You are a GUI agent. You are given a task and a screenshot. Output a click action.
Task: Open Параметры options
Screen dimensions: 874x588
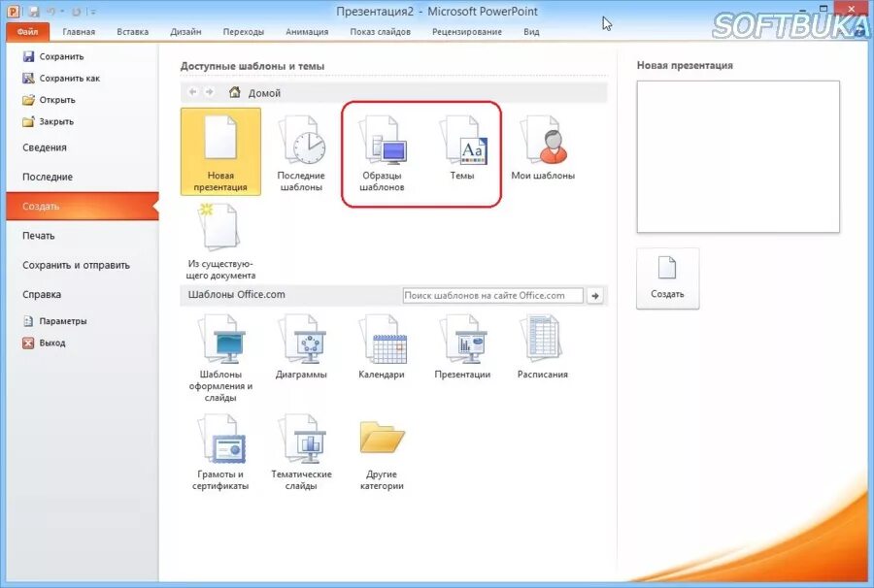coord(54,321)
